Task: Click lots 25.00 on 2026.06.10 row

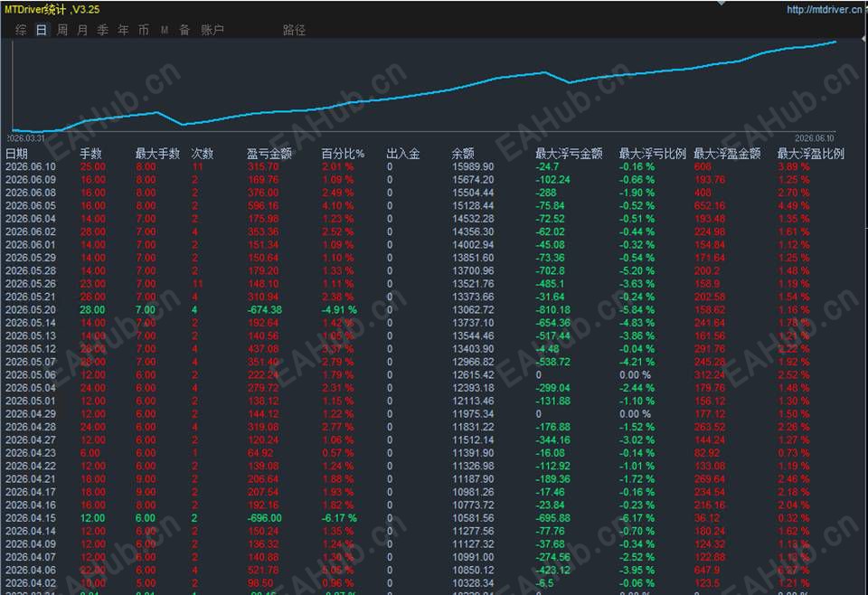Action: click(x=92, y=166)
